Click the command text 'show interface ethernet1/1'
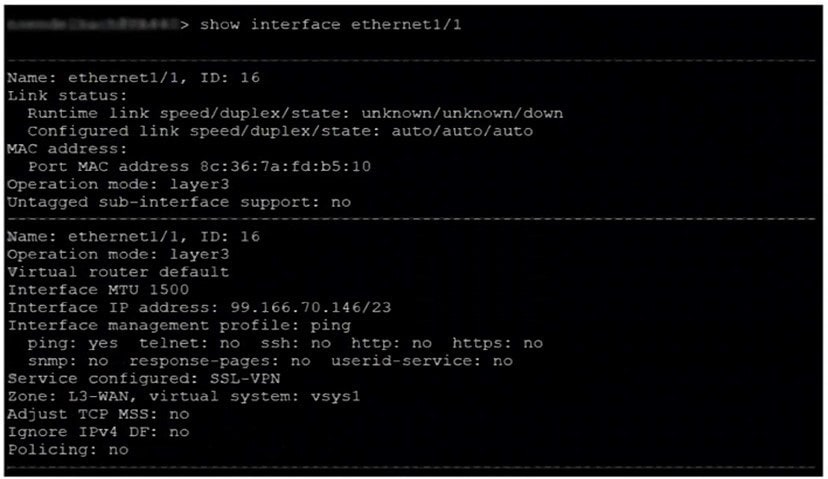828x479 pixels. 331,25
